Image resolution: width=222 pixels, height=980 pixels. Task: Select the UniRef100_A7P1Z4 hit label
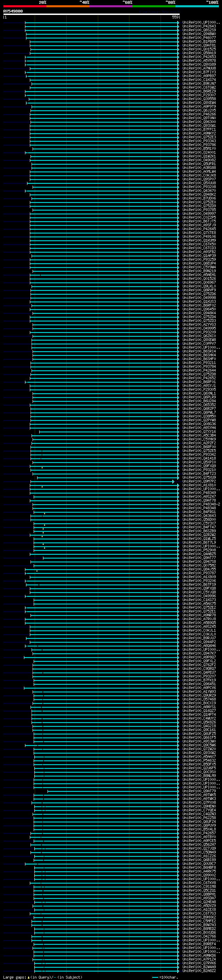coord(199,959)
